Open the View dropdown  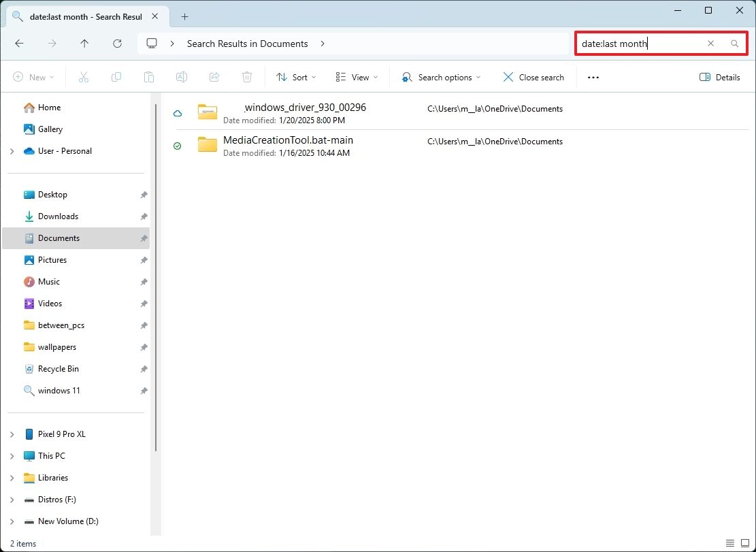pos(356,77)
